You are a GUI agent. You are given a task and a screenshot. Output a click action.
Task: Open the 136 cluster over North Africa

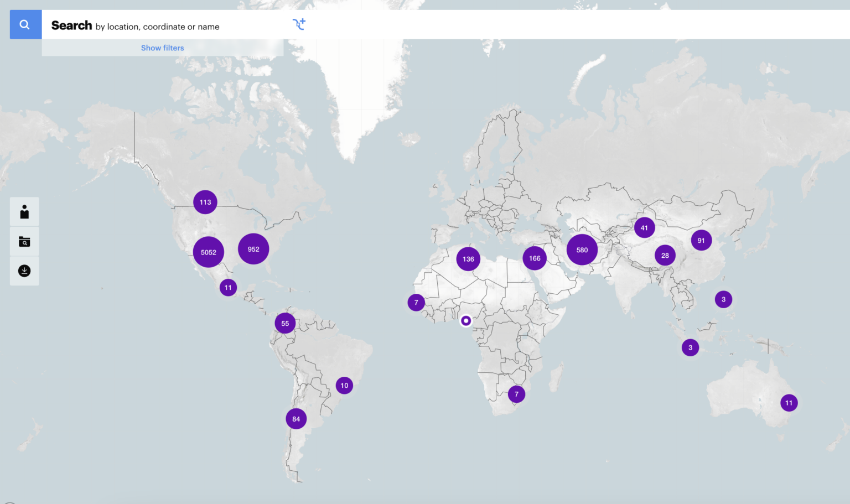tap(468, 258)
